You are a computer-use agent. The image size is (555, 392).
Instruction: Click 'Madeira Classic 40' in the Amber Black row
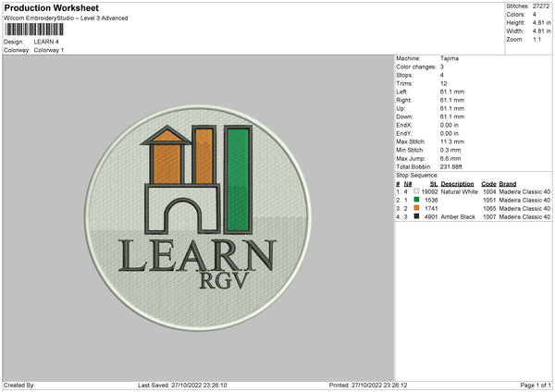point(524,217)
